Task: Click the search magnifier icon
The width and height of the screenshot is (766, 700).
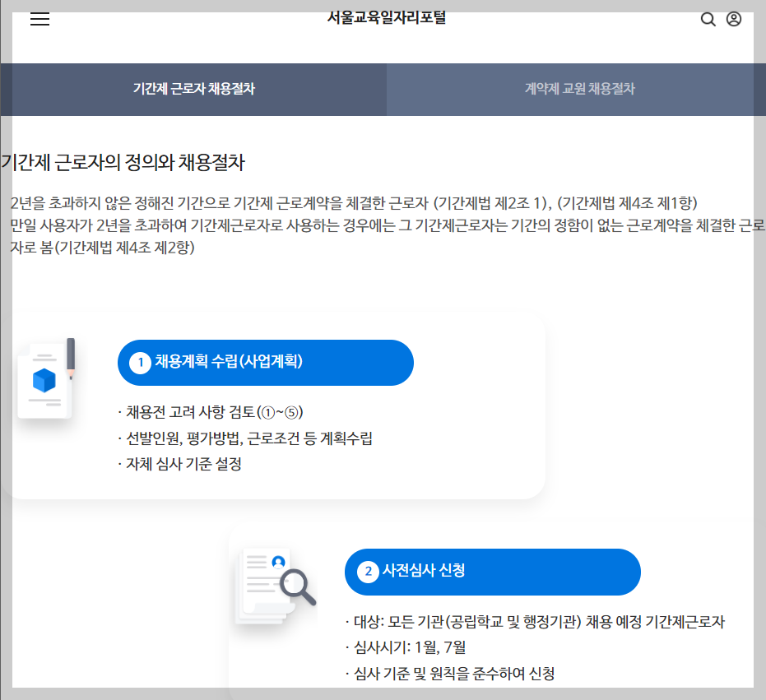Action: 708,19
